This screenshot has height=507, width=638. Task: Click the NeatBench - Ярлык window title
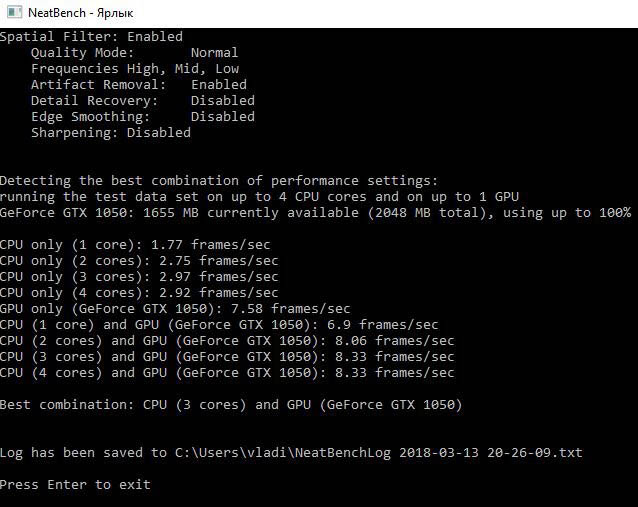81,13
